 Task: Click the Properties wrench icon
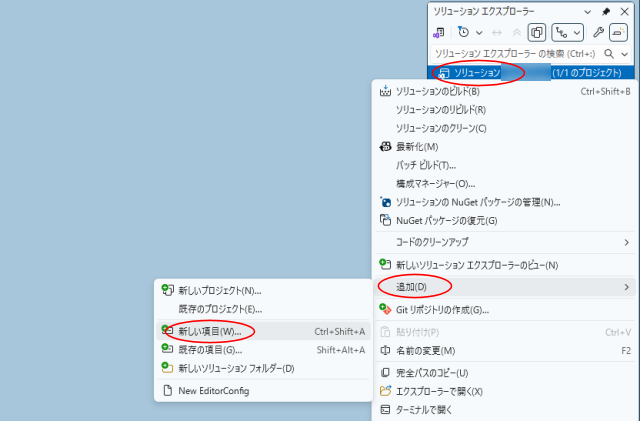(x=597, y=33)
